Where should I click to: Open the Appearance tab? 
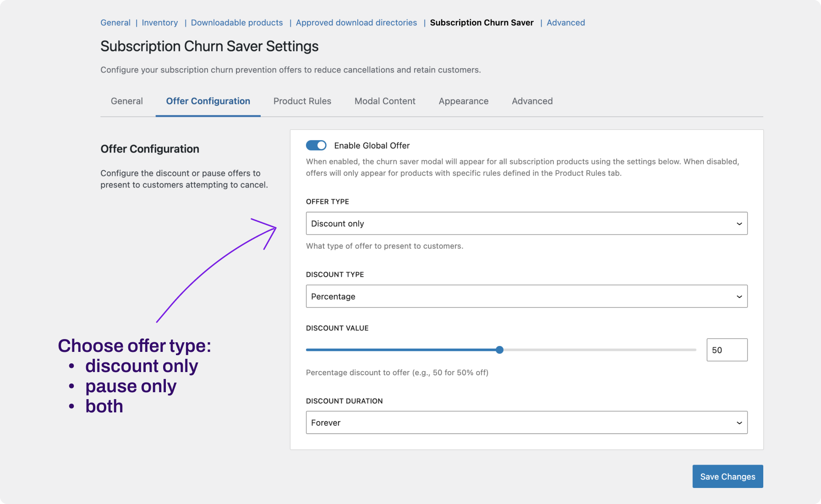click(464, 101)
